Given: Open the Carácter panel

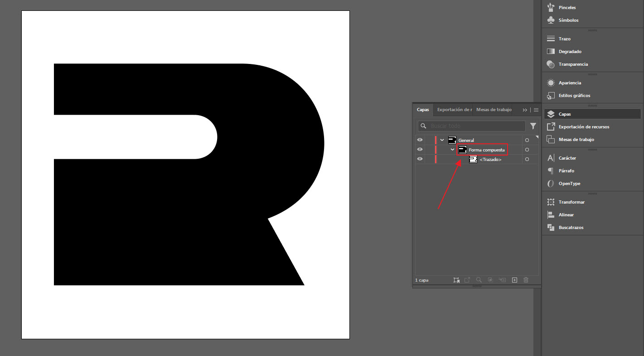Looking at the screenshot, I should (x=592, y=158).
